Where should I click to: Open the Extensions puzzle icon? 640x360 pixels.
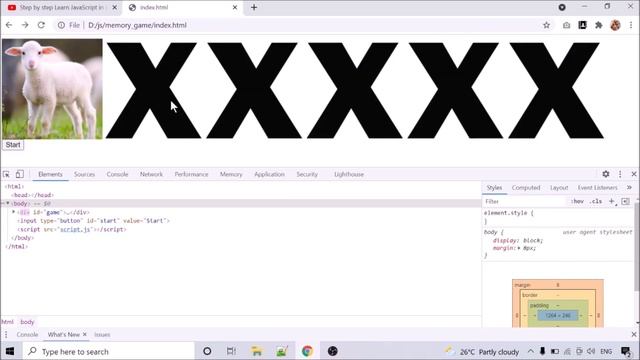click(x=598, y=25)
